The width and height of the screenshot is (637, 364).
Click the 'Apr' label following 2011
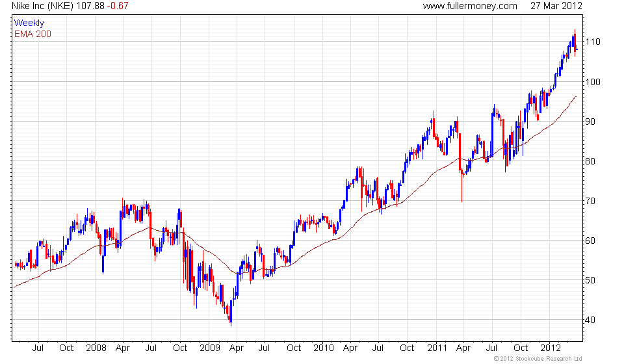click(x=463, y=348)
